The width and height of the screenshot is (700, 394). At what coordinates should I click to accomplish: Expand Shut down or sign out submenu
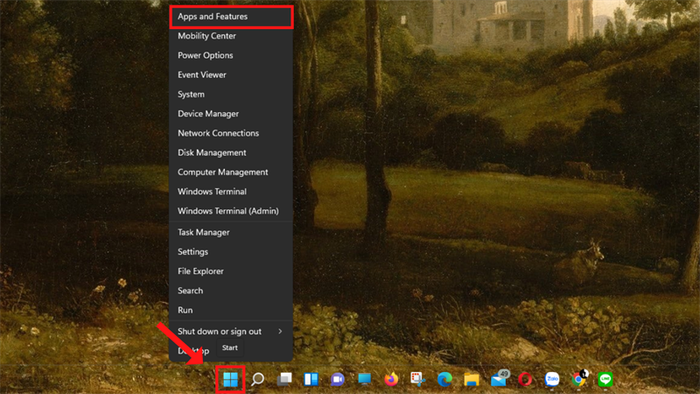[231, 332]
